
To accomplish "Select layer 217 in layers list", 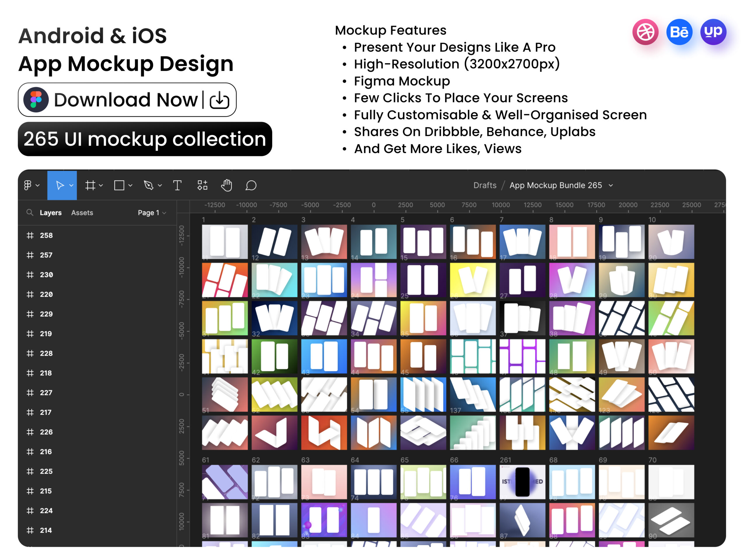I will click(x=97, y=412).
